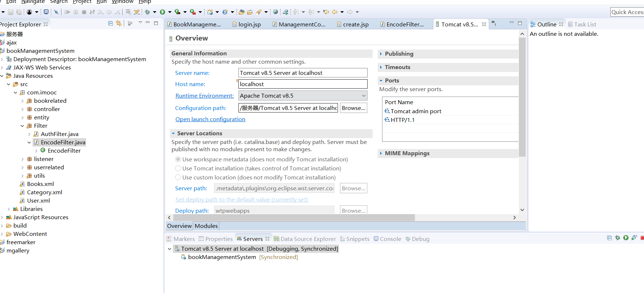Switch to the Modules tab
The width and height of the screenshot is (644, 293).
206,226
